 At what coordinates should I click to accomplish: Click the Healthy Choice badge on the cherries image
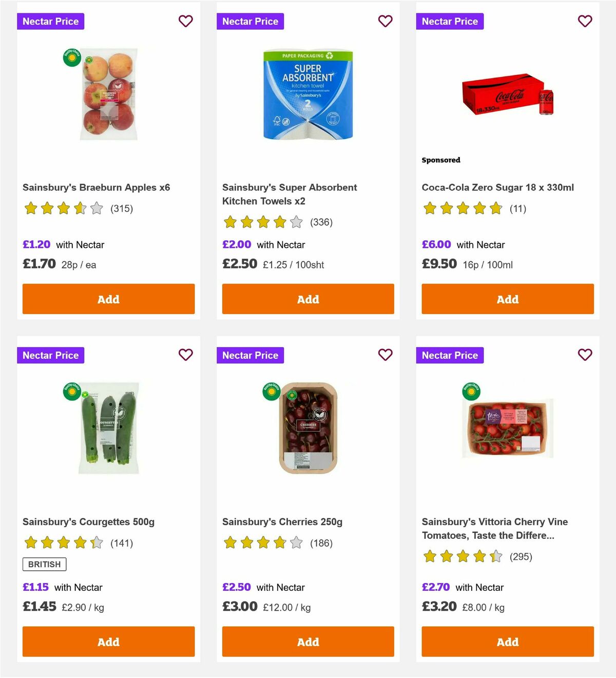pos(272,392)
